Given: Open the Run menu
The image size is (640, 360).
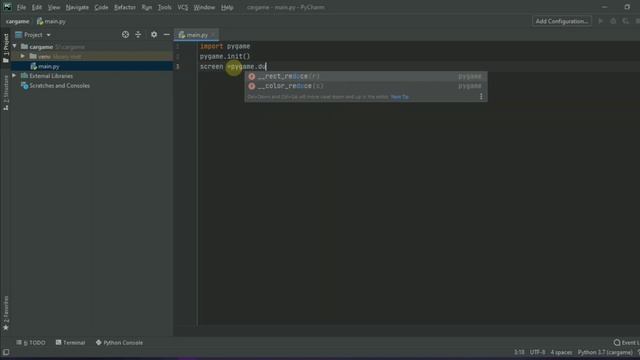Looking at the screenshot, I should [147, 7].
